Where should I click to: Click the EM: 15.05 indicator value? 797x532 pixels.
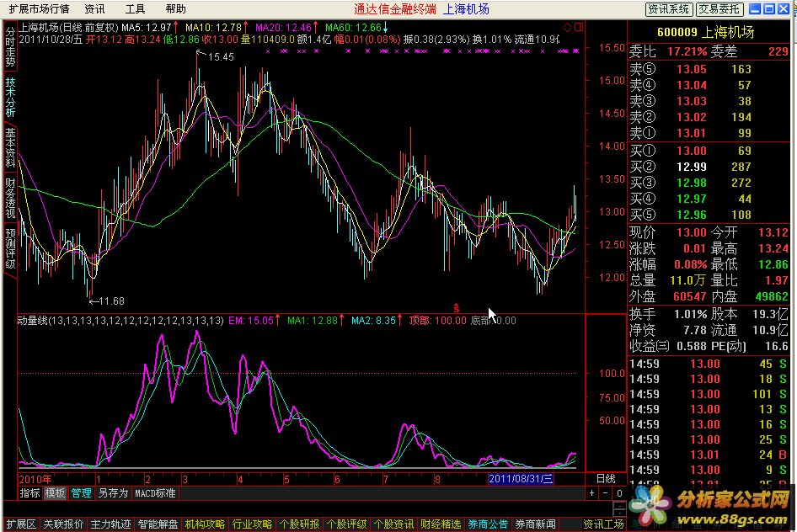click(251, 321)
